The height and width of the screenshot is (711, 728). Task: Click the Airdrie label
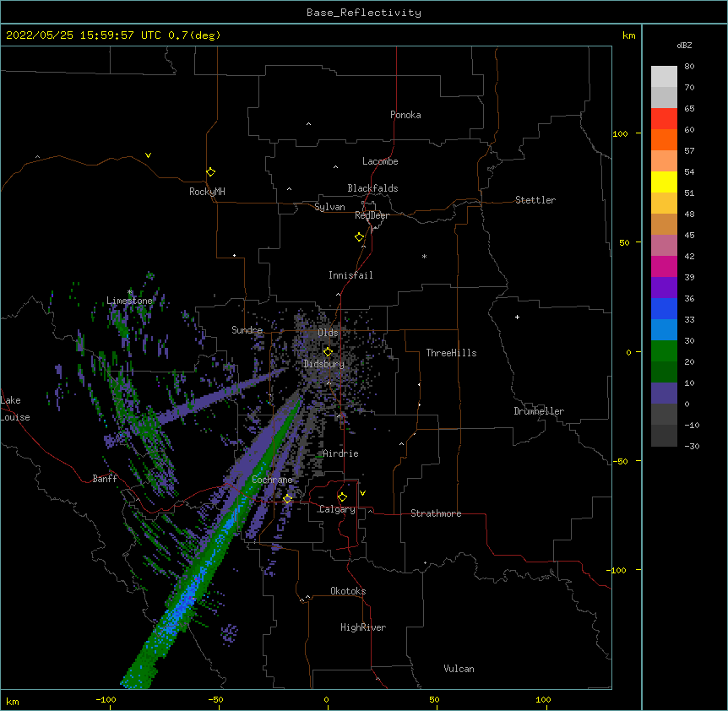[341, 453]
